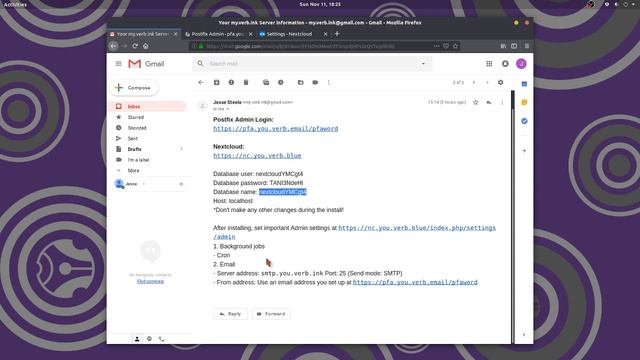Start a new hangouts conversation with plus
This screenshot has height=360, width=640.
[181, 184]
